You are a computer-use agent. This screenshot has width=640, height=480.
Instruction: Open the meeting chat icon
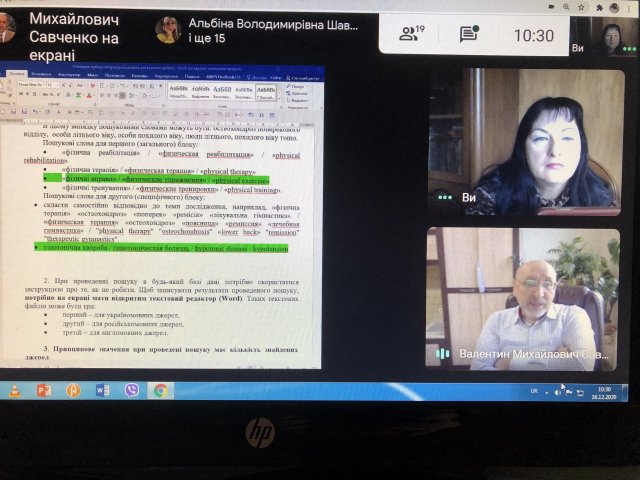pos(469,34)
